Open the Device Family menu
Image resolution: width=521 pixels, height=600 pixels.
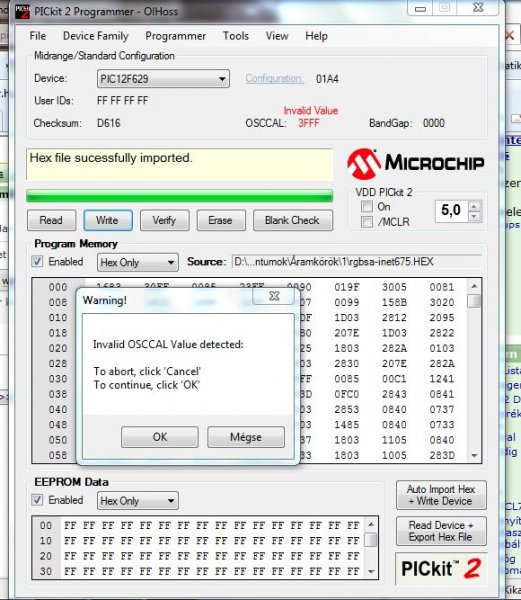(x=96, y=36)
